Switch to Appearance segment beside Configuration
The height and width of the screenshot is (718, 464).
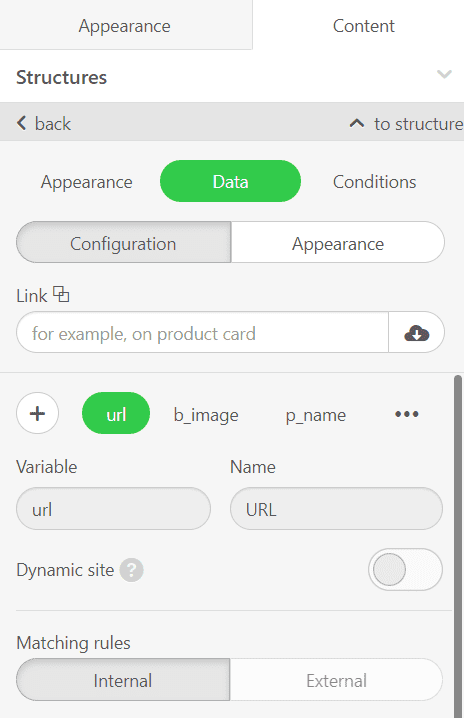coord(338,243)
